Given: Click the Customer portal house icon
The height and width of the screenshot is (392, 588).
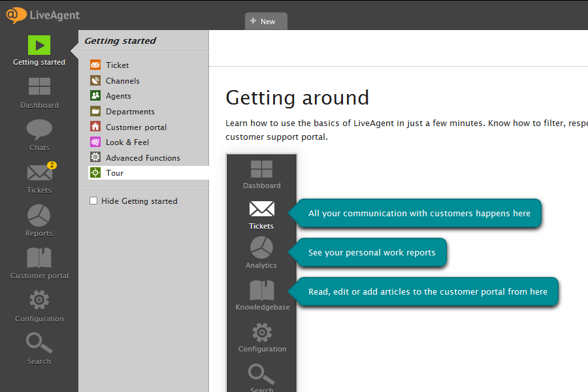Looking at the screenshot, I should point(95,126).
